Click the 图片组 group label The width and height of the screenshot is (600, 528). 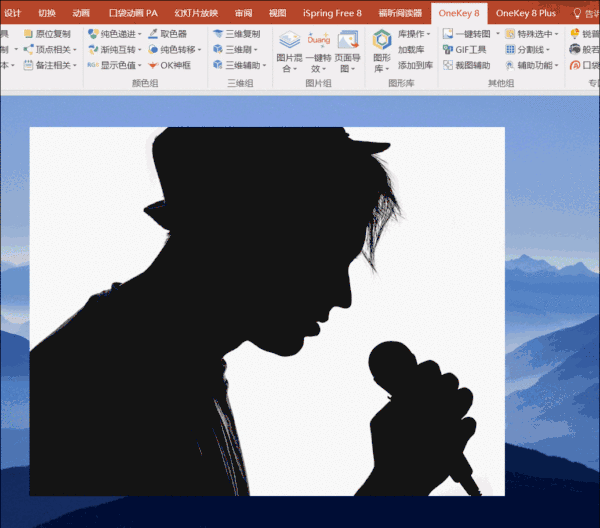(318, 83)
